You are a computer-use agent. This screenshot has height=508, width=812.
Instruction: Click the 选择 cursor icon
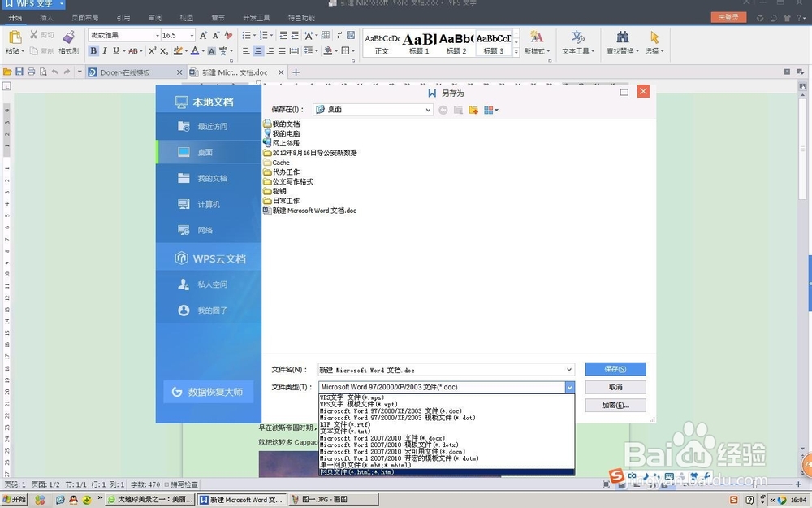[654, 37]
